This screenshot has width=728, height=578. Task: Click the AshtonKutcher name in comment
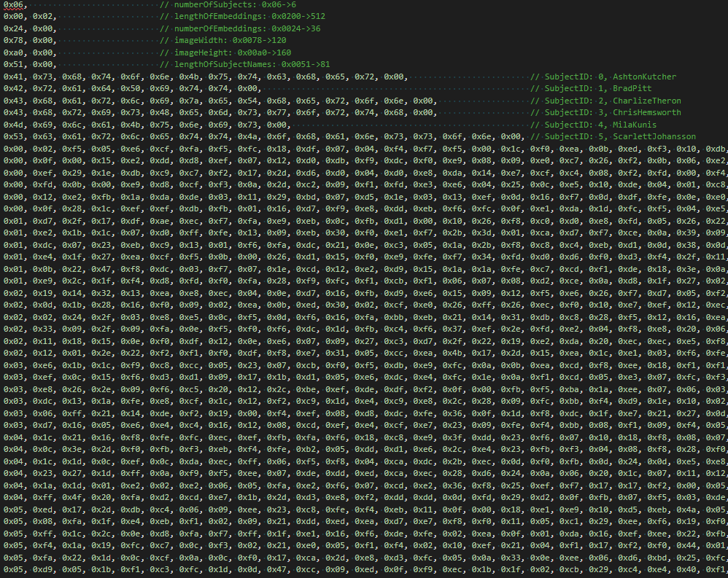pos(644,77)
